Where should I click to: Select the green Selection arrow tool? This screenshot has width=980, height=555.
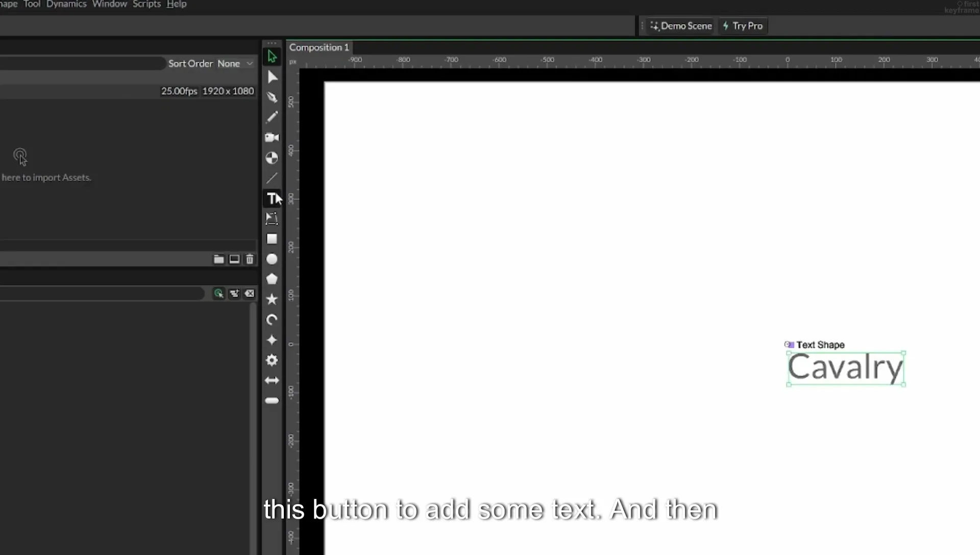(272, 56)
